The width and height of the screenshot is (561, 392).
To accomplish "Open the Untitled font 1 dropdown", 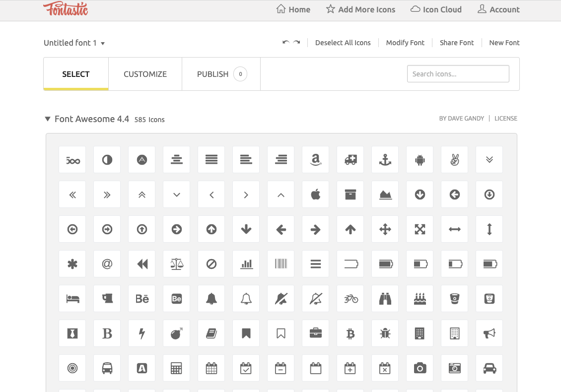I will (x=74, y=43).
